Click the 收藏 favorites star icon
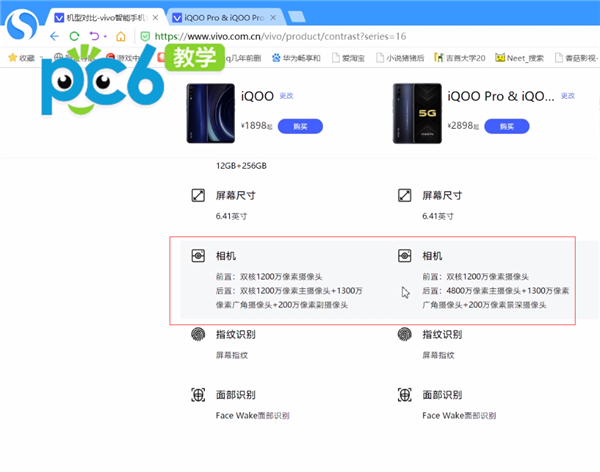The width and height of the screenshot is (600, 472). 13,58
